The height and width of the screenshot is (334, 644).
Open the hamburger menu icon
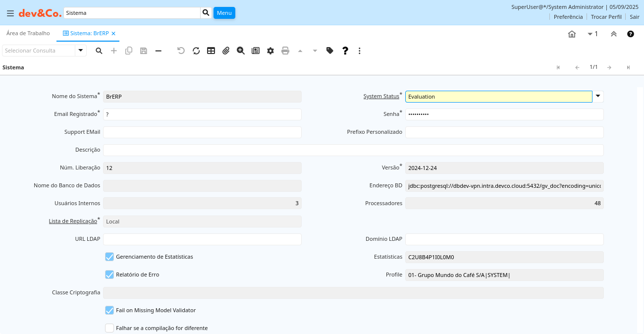pos(10,13)
